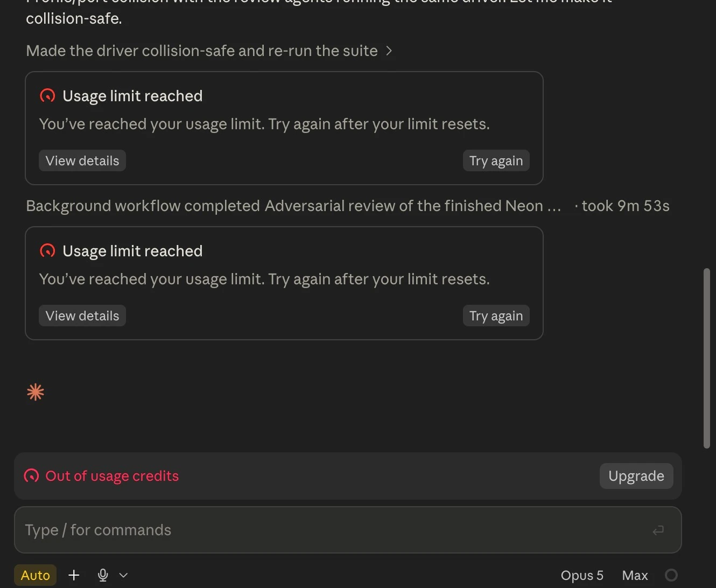Click the circular context usage indicator

point(671,575)
